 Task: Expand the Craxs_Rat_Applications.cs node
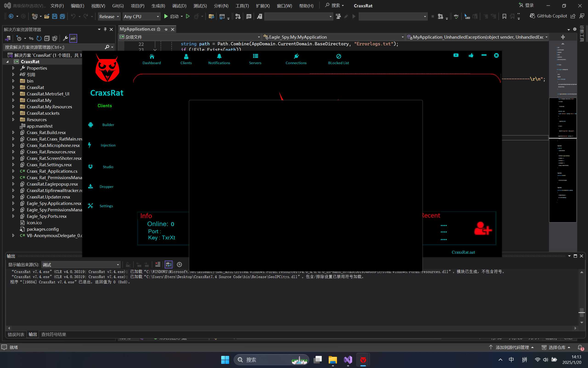click(13, 171)
